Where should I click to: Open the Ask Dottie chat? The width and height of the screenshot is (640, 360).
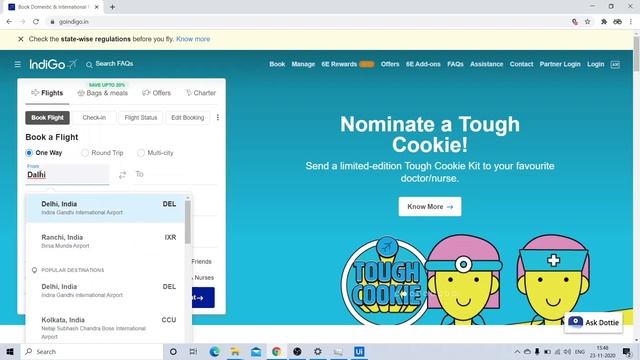click(x=593, y=322)
